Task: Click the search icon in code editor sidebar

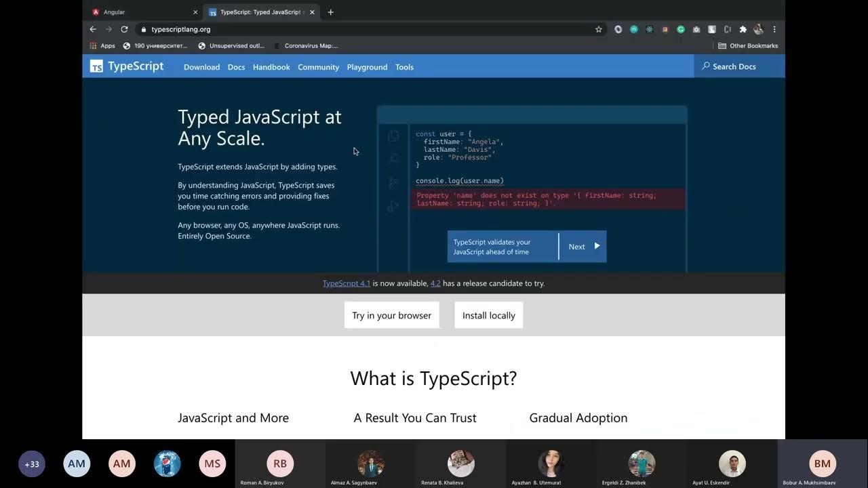Action: pyautogui.click(x=393, y=159)
